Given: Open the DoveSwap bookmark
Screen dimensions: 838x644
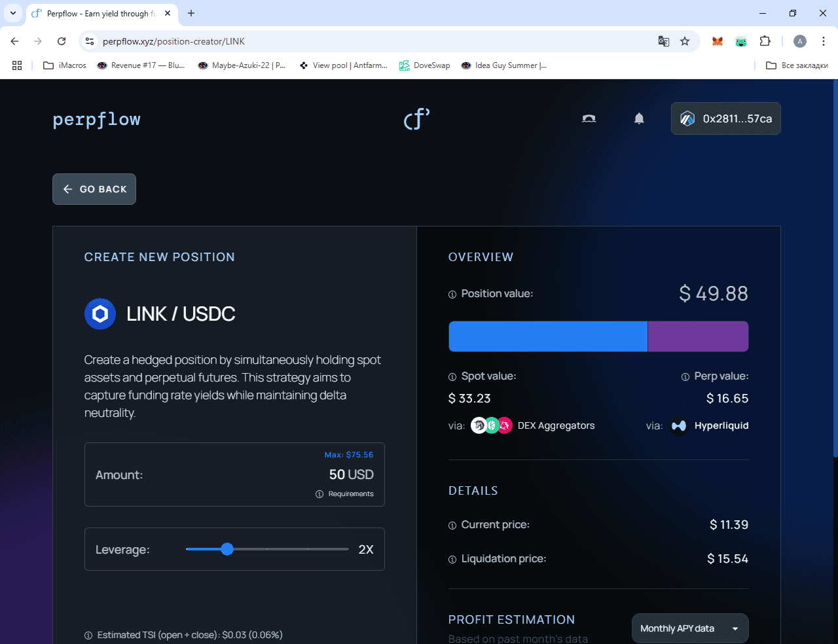Looking at the screenshot, I should (x=425, y=65).
